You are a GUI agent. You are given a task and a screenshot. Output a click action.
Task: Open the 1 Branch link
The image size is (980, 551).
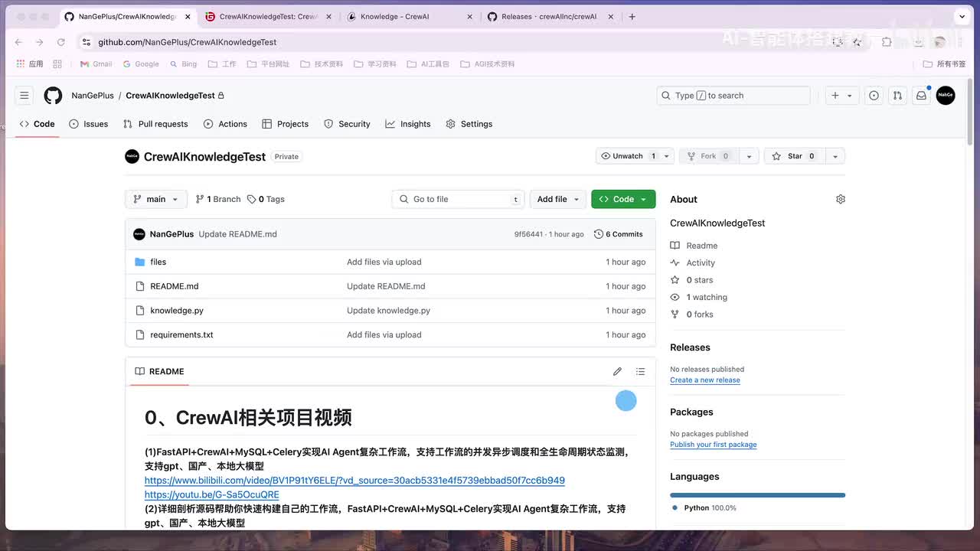coord(218,199)
